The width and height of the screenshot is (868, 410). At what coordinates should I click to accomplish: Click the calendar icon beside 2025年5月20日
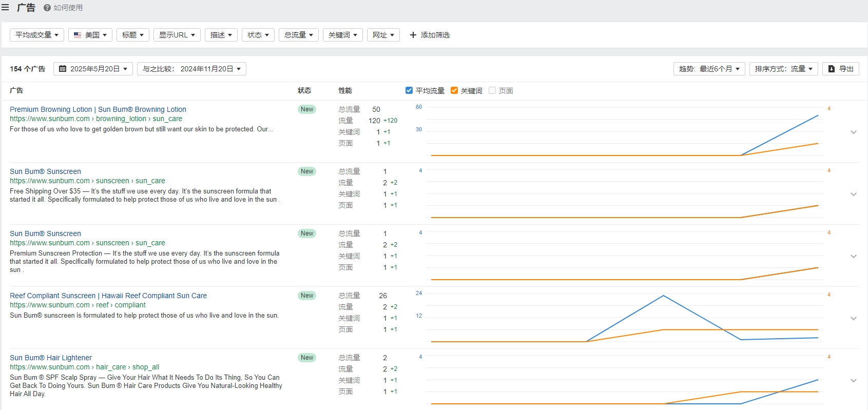[x=63, y=69]
